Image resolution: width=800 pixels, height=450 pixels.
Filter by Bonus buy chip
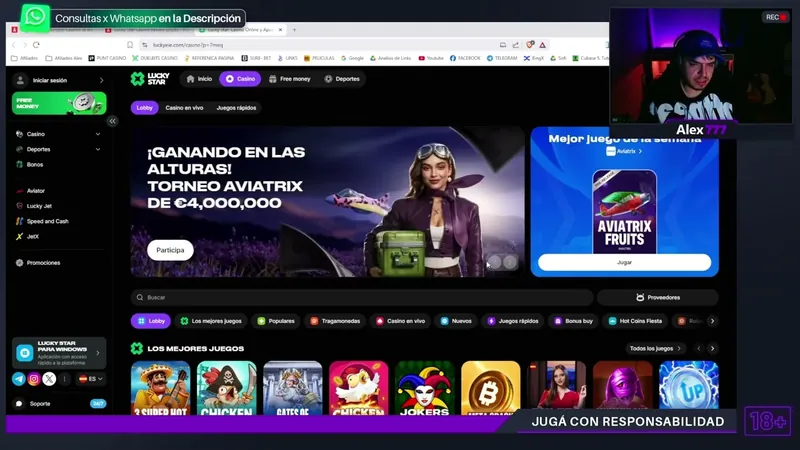click(574, 321)
